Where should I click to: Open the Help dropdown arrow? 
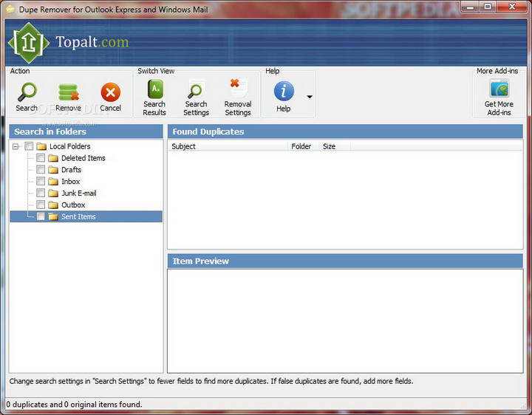(310, 97)
